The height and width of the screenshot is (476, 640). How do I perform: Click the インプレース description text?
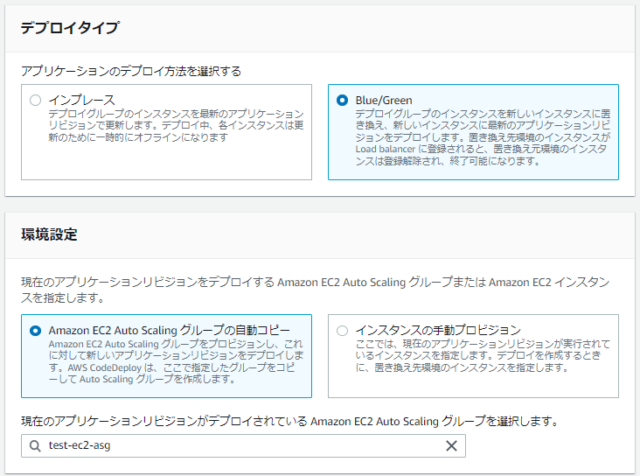176,125
